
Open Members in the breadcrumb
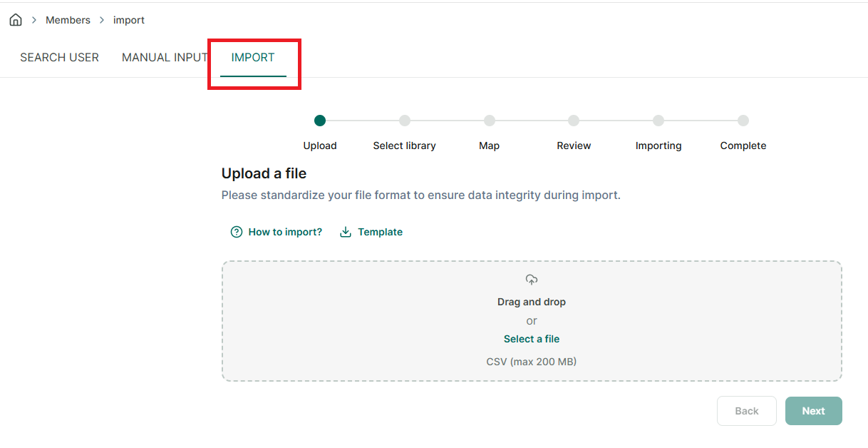[68, 20]
